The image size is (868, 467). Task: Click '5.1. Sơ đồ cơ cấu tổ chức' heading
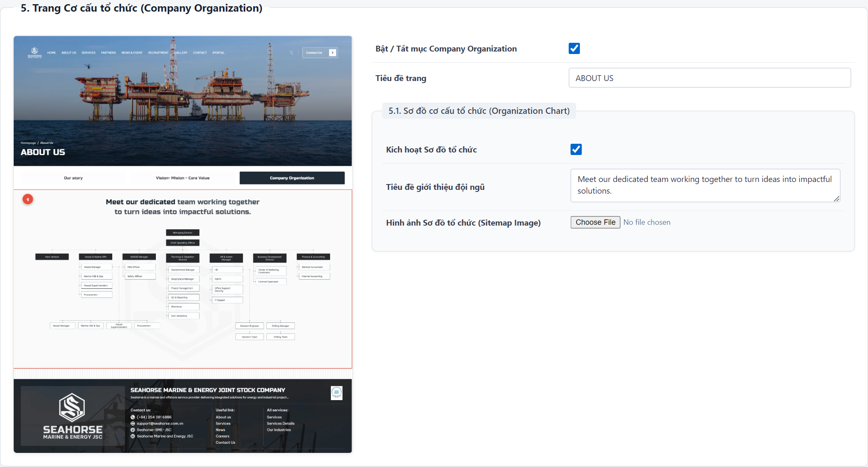tap(479, 111)
